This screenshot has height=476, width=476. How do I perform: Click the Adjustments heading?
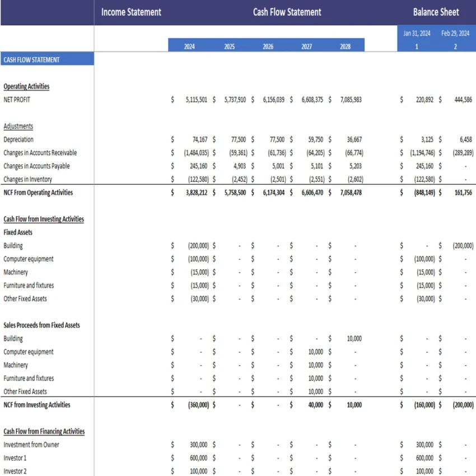(x=18, y=126)
